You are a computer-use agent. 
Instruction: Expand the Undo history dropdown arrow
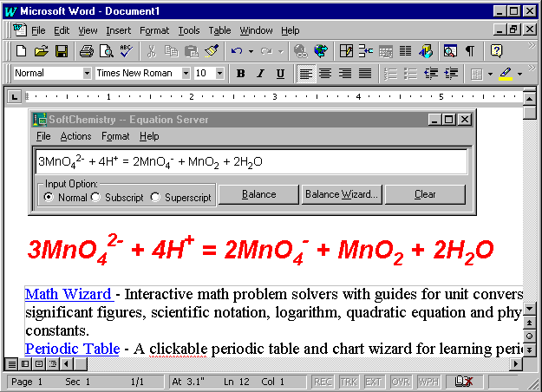pos(251,51)
